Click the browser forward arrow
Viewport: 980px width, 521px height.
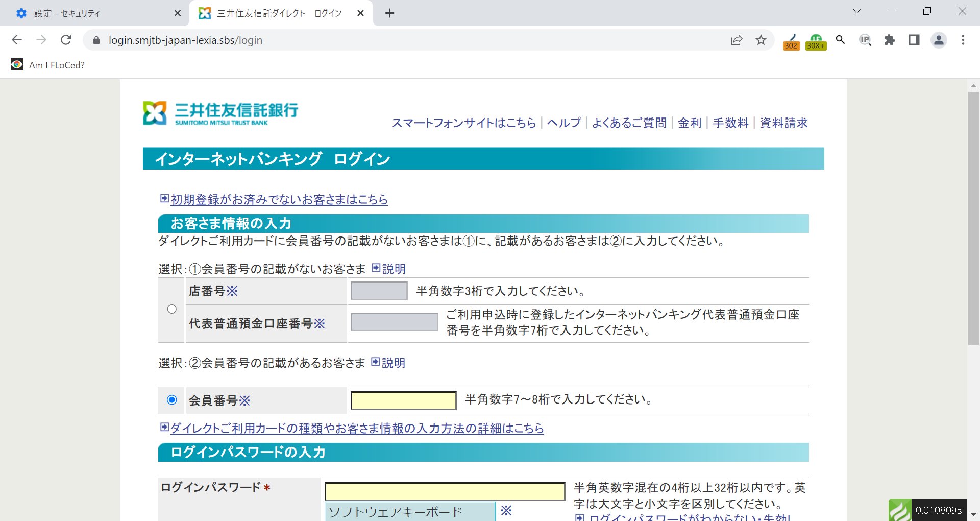41,40
